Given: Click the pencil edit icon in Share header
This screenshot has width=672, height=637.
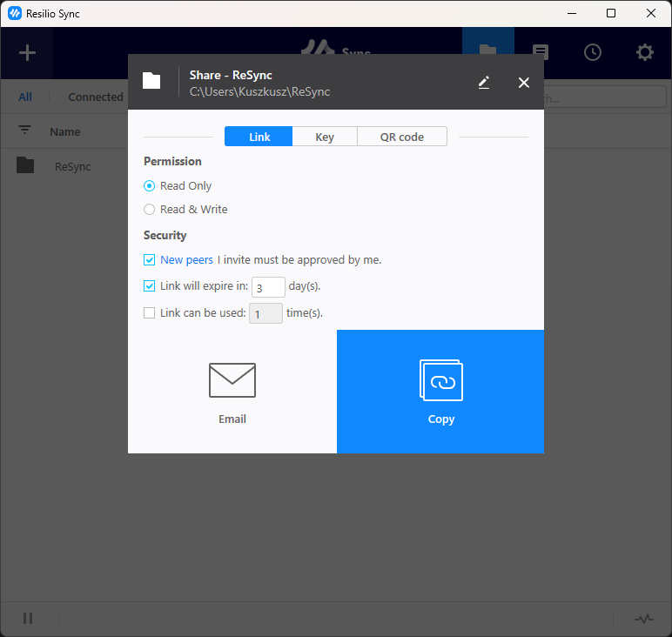Looking at the screenshot, I should coord(484,83).
